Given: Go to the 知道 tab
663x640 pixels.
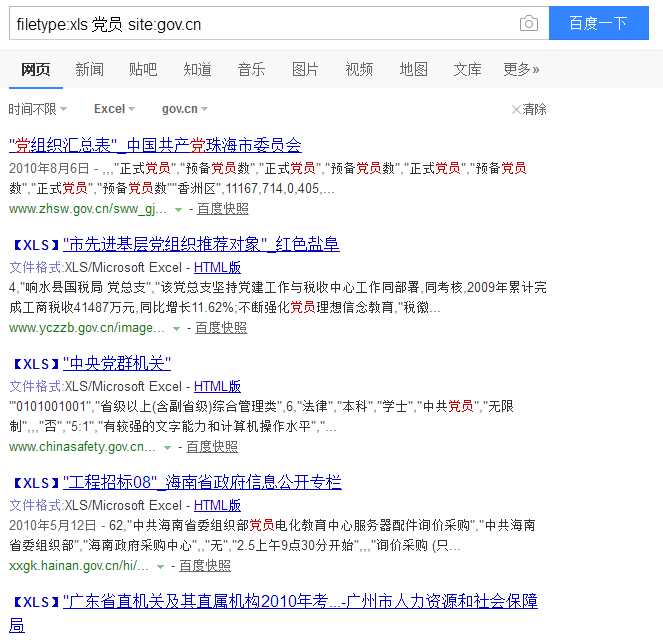Looking at the screenshot, I should click(x=197, y=69).
